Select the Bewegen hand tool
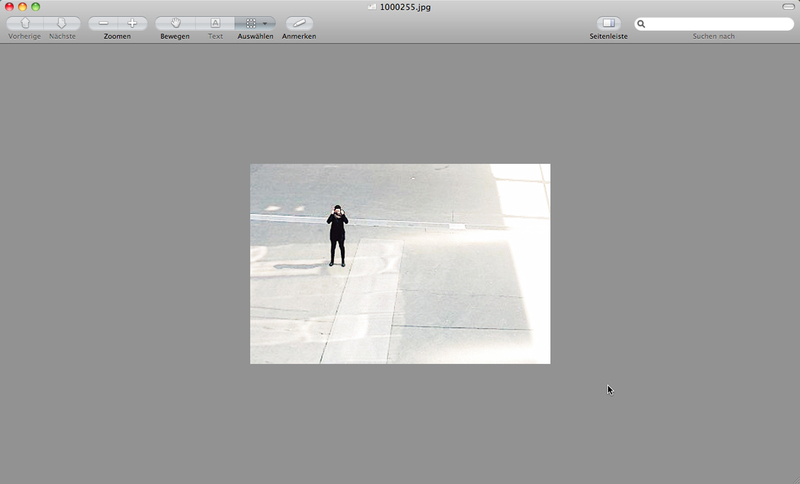 [176, 23]
